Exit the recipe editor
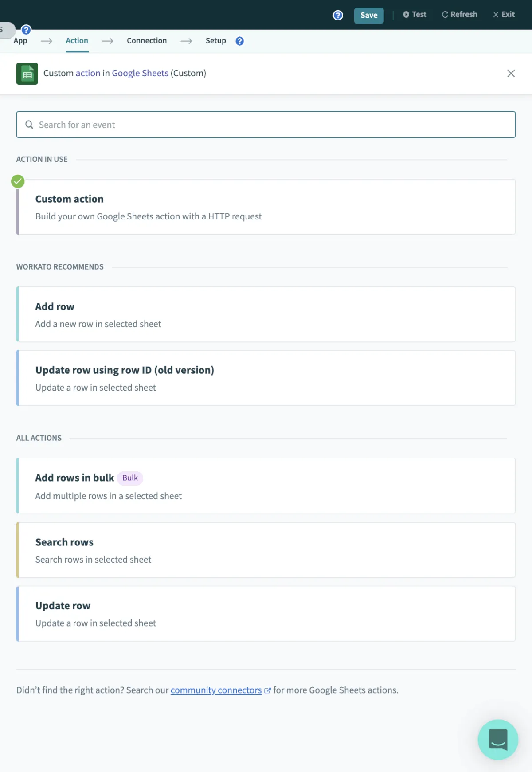This screenshot has width=532, height=772. pyautogui.click(x=504, y=15)
